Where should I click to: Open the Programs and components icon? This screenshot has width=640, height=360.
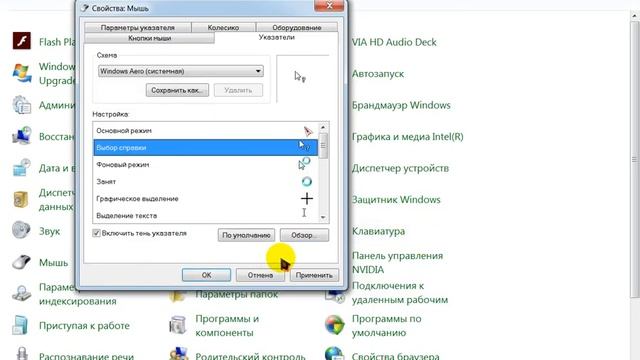(x=178, y=325)
